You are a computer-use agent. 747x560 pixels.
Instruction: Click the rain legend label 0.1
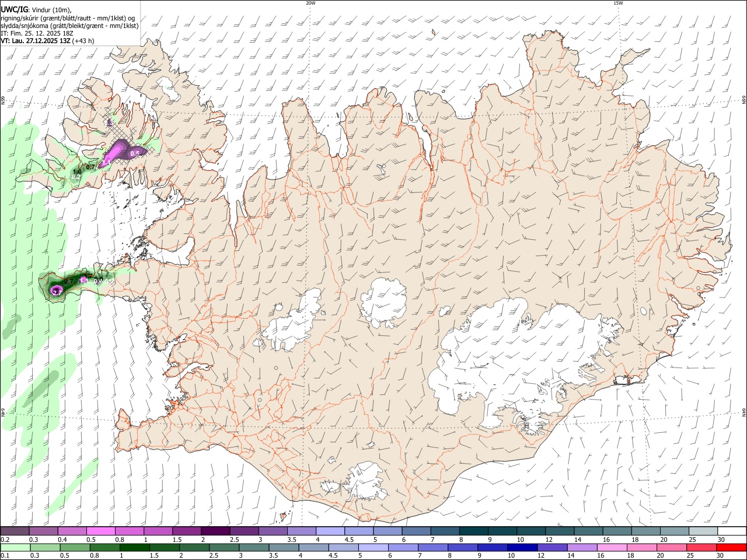coord(5,555)
